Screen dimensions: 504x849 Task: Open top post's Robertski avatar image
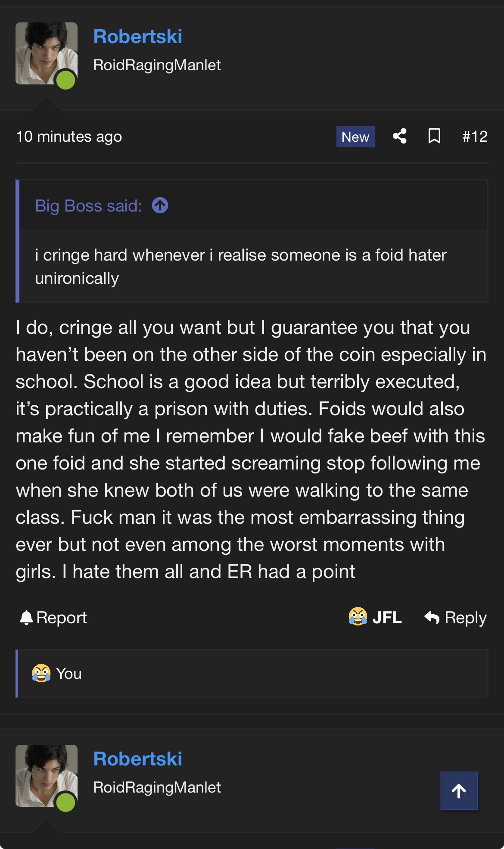(47, 53)
